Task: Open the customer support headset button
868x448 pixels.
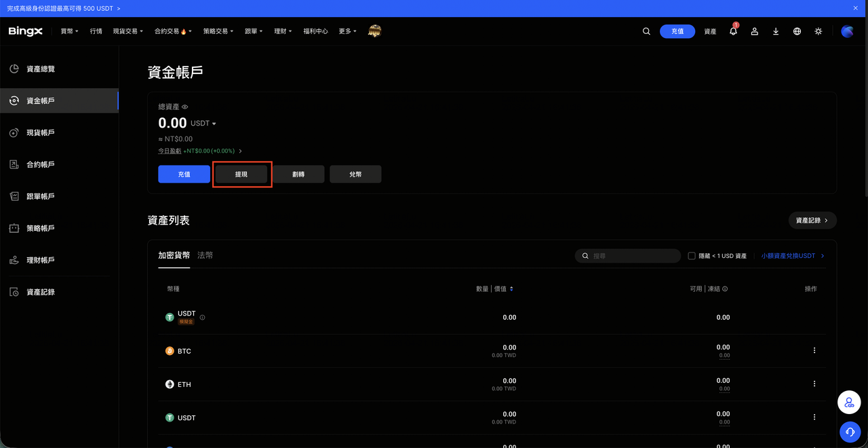Action: (849, 432)
